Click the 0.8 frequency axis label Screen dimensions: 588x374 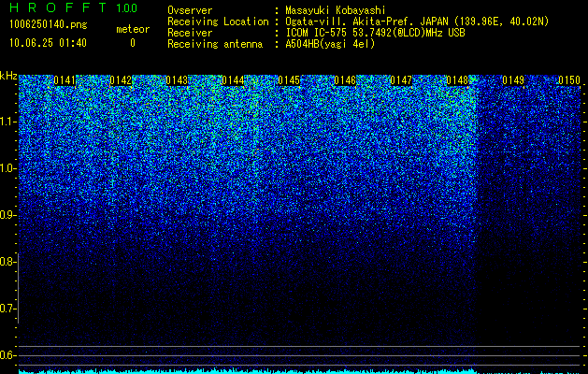[x=8, y=262]
